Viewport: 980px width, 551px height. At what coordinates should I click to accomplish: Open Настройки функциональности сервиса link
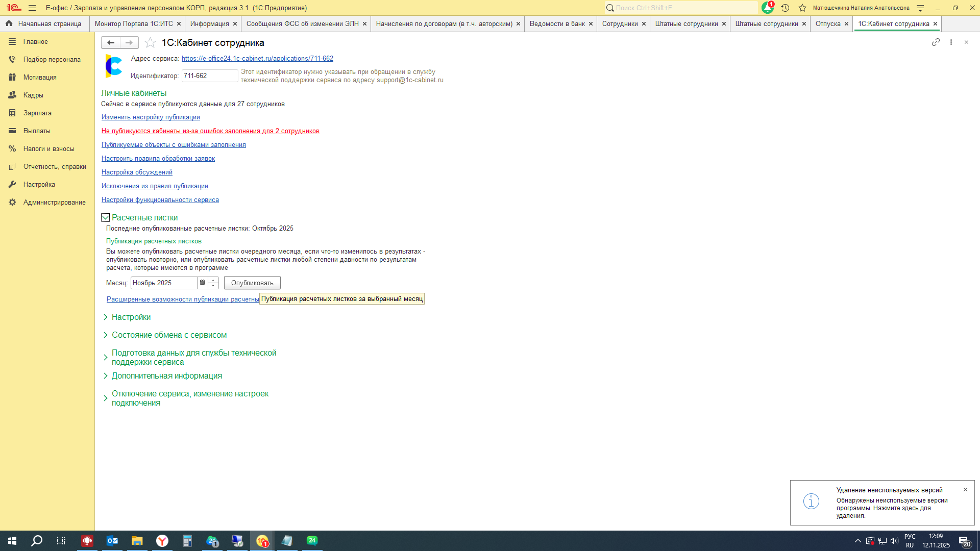coord(160,200)
